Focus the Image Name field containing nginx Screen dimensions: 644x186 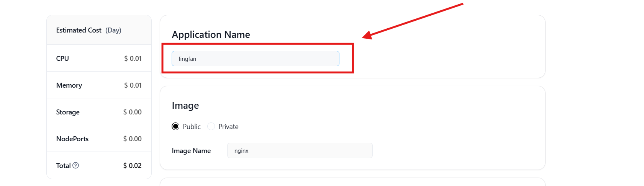point(300,150)
